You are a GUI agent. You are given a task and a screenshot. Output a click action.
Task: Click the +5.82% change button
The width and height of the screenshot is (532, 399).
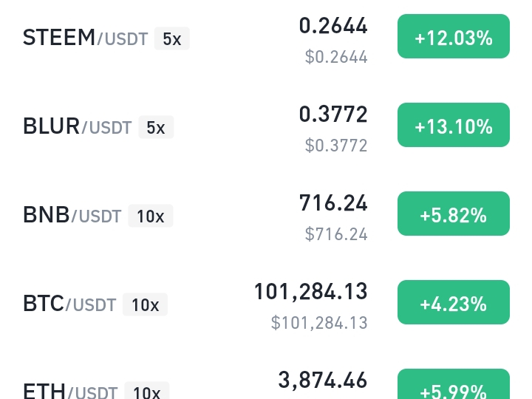click(453, 214)
